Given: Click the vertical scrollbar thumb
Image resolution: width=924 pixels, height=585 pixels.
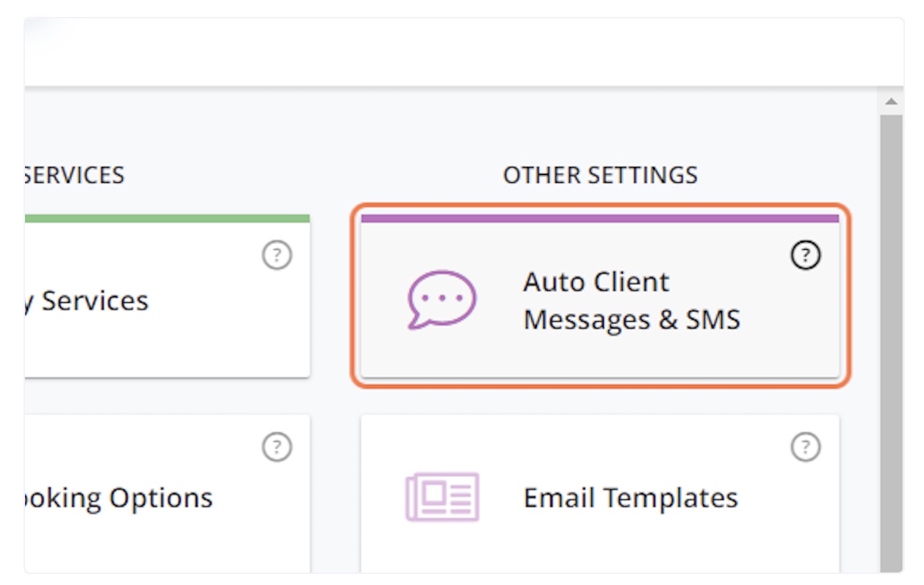Looking at the screenshot, I should point(892,338).
